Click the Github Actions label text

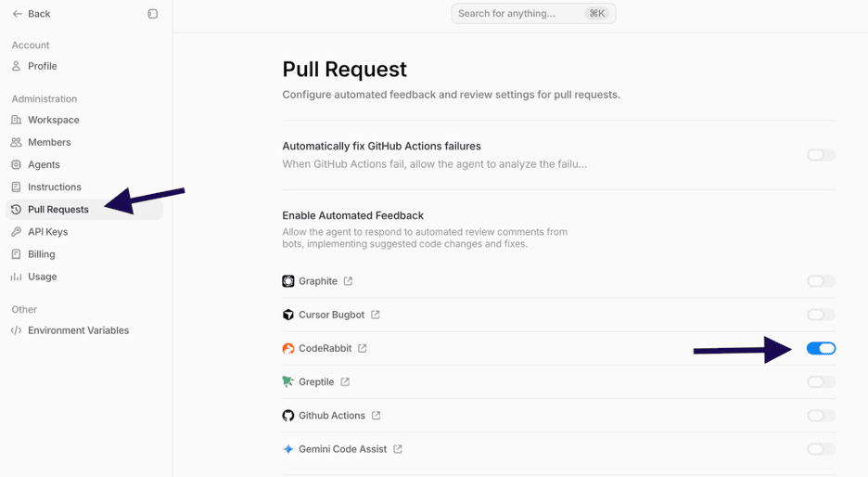tap(332, 416)
